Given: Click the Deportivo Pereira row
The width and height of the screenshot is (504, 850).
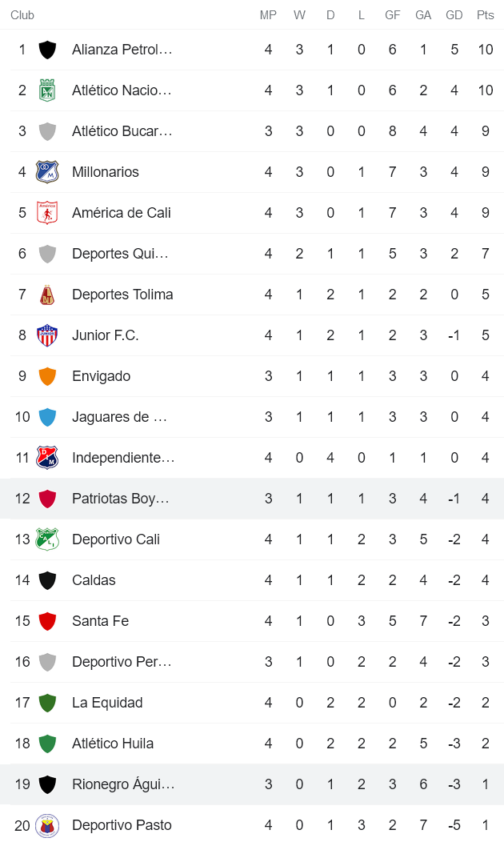Looking at the screenshot, I should pos(252,661).
